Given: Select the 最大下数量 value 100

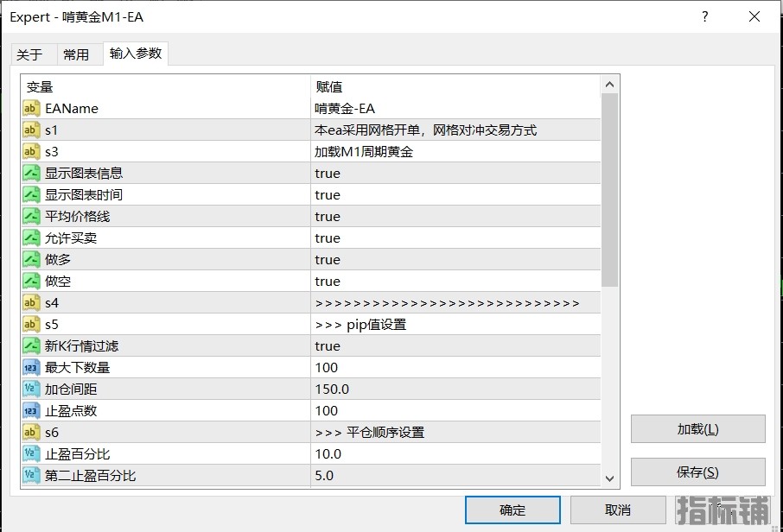Looking at the screenshot, I should (x=327, y=368).
